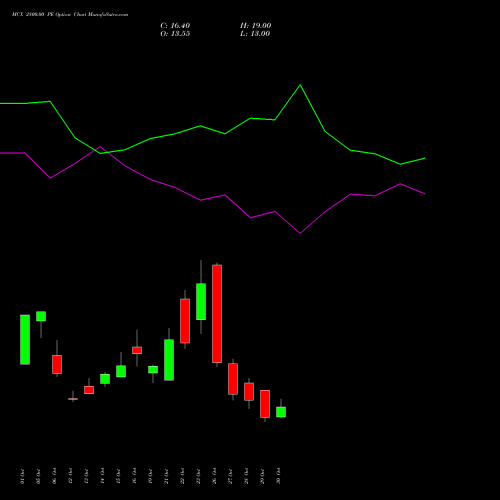This screenshot has height=500, width=500.
Task: Click the lowest trough of the purple line
Action: [300, 233]
